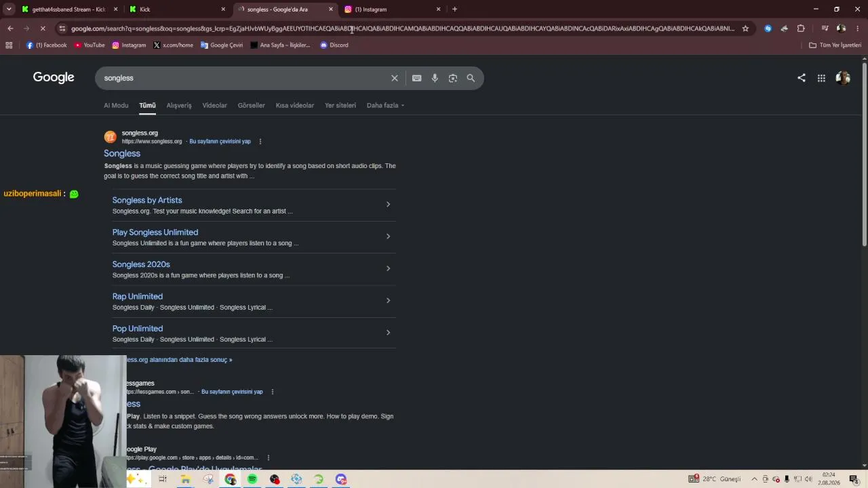Open the Discord bookmark

coord(334,45)
